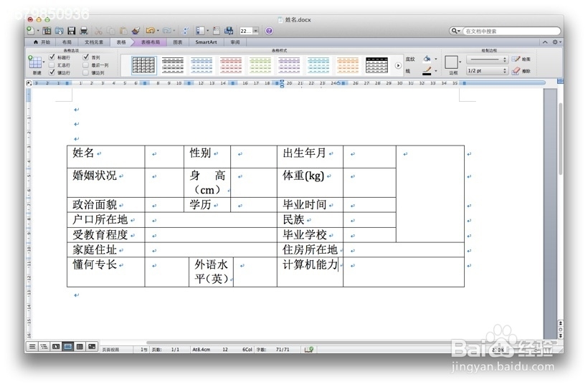Click the New Document icon
This screenshot has height=387, width=588.
coord(30,31)
